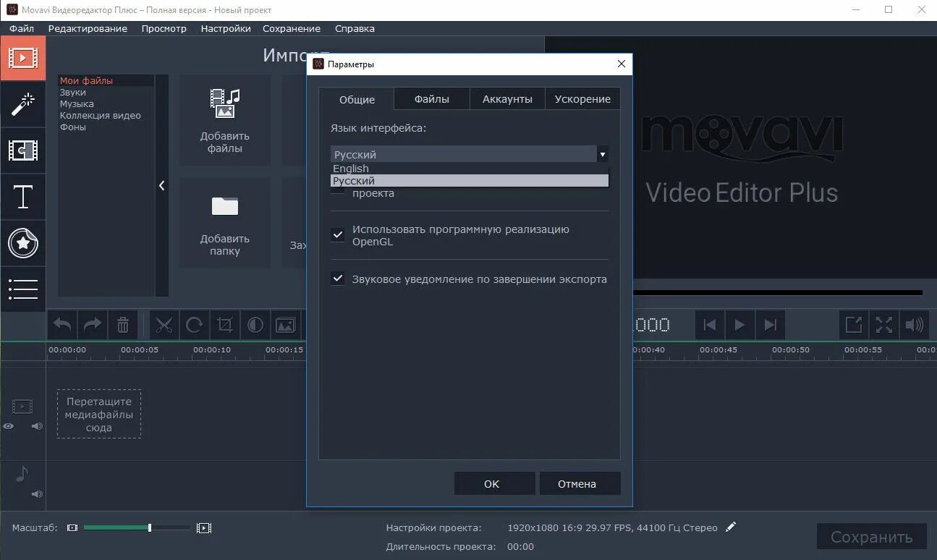Open the interface language dropdown arrow

(602, 154)
